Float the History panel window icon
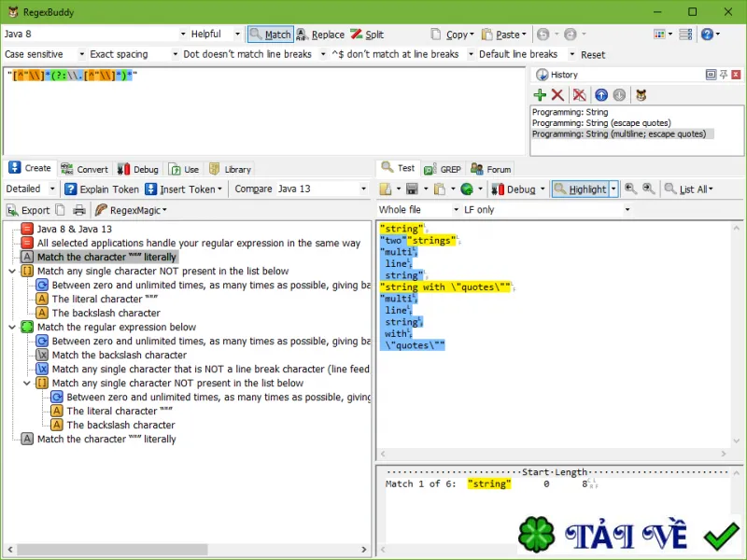This screenshot has width=747, height=560. pos(711,75)
